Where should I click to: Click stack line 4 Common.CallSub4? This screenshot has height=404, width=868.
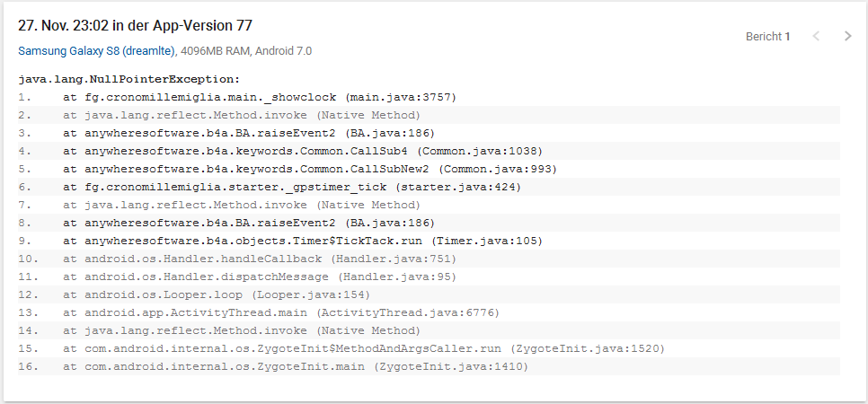pyautogui.click(x=302, y=151)
